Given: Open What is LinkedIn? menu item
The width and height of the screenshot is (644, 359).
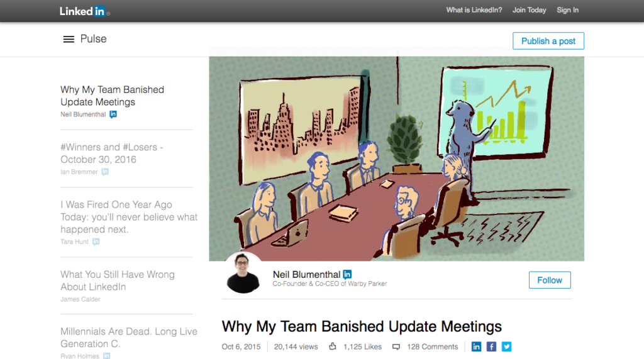Looking at the screenshot, I should (474, 10).
